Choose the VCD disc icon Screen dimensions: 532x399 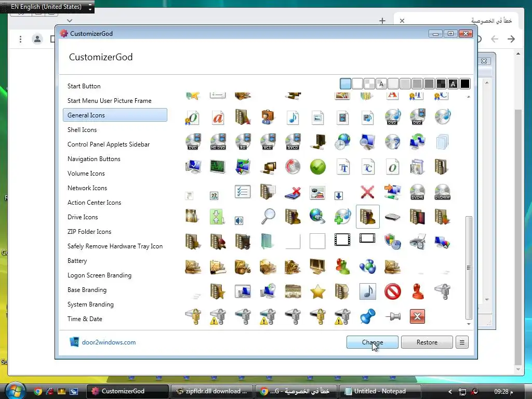coord(268,142)
